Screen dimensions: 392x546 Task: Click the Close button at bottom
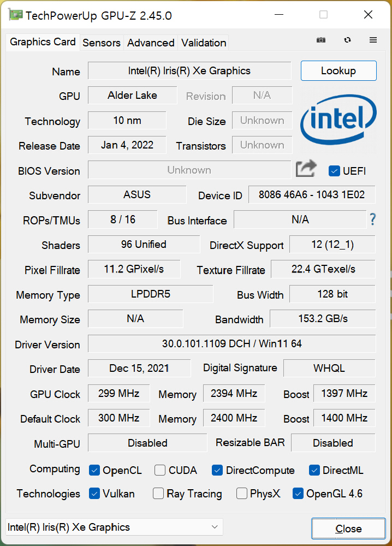pyautogui.click(x=348, y=529)
